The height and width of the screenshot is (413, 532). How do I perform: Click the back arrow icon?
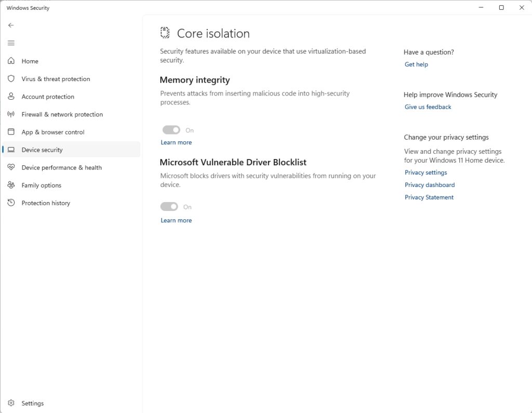11,25
